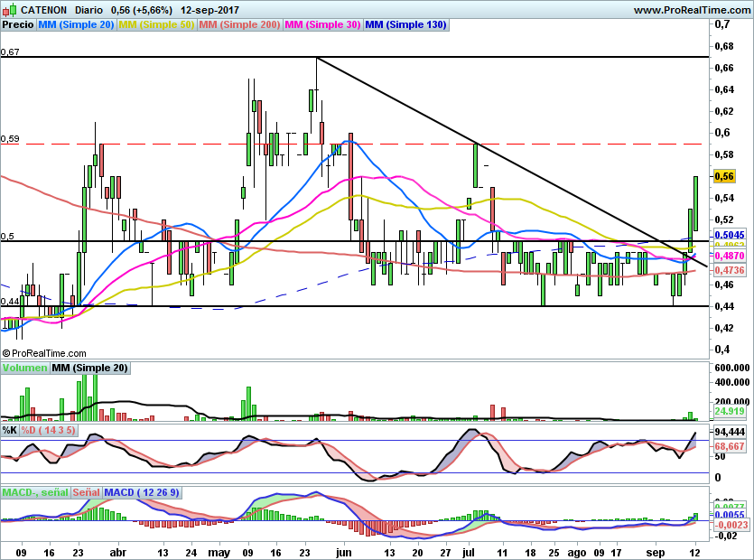Toggle the MM (Simple 20) blue indicator

coord(77,25)
